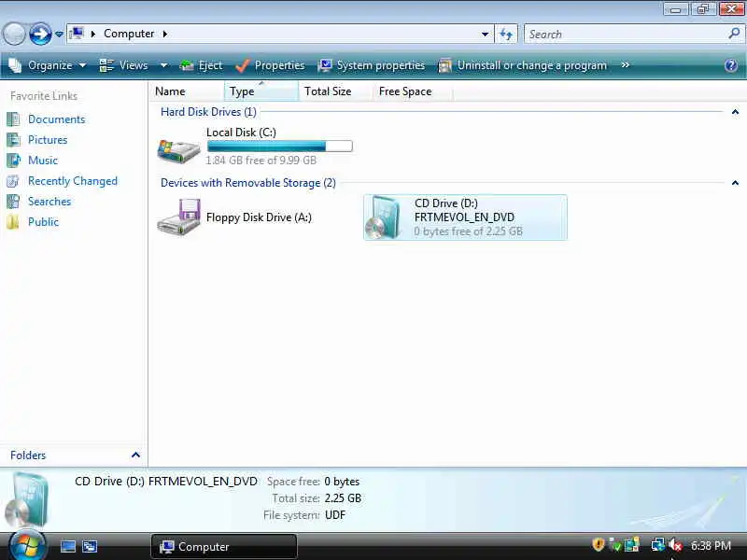
Task: Open the Help question mark icon
Action: point(731,65)
